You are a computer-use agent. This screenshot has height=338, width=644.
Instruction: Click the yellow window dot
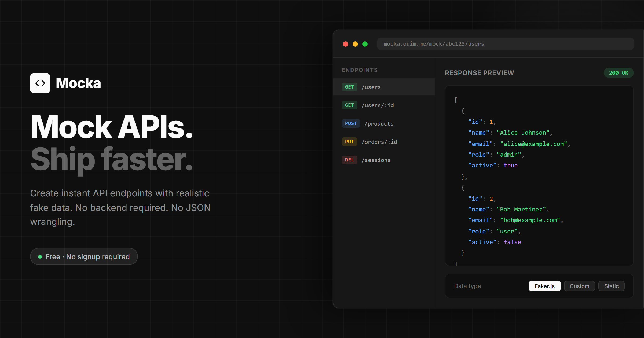(355, 44)
